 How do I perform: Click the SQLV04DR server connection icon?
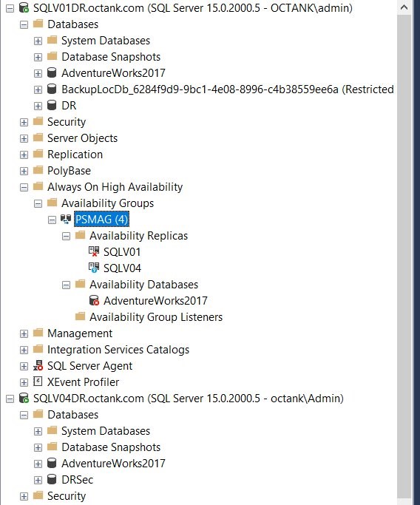[24, 399]
